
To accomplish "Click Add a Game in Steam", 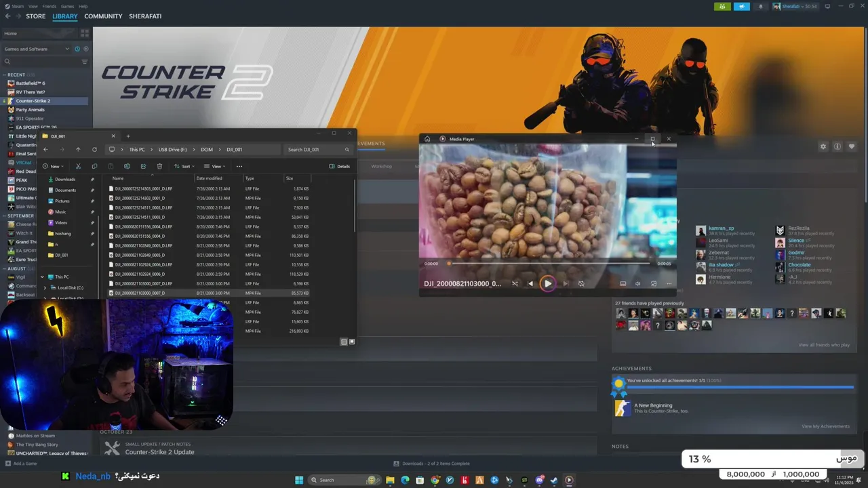I will (x=21, y=464).
